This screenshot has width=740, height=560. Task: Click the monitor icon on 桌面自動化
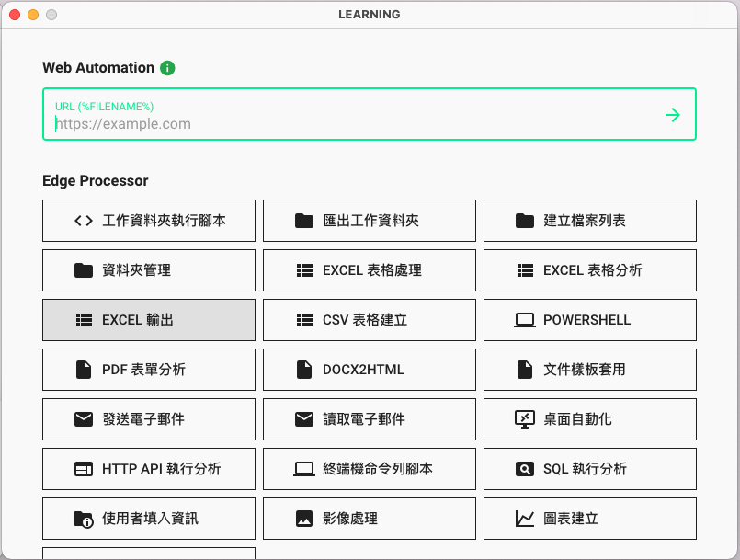coord(525,419)
